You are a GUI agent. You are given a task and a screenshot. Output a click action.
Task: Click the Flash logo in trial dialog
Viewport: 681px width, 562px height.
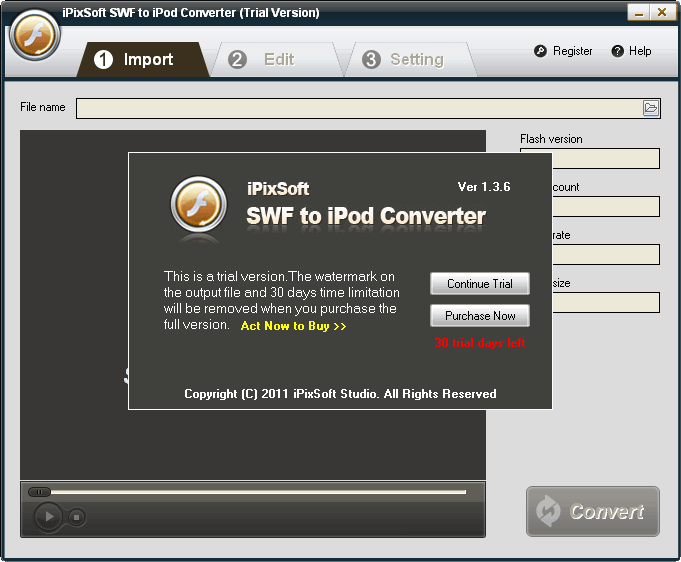coord(199,205)
